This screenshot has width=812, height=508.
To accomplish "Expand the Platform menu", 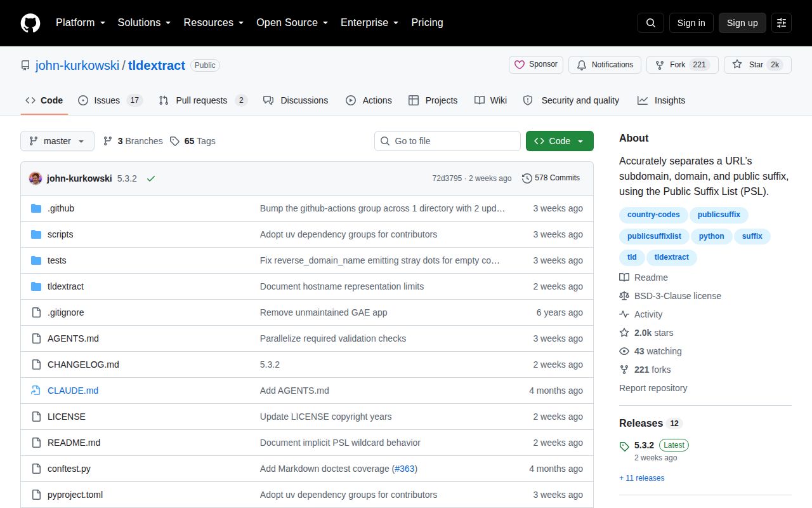I will 80,23.
